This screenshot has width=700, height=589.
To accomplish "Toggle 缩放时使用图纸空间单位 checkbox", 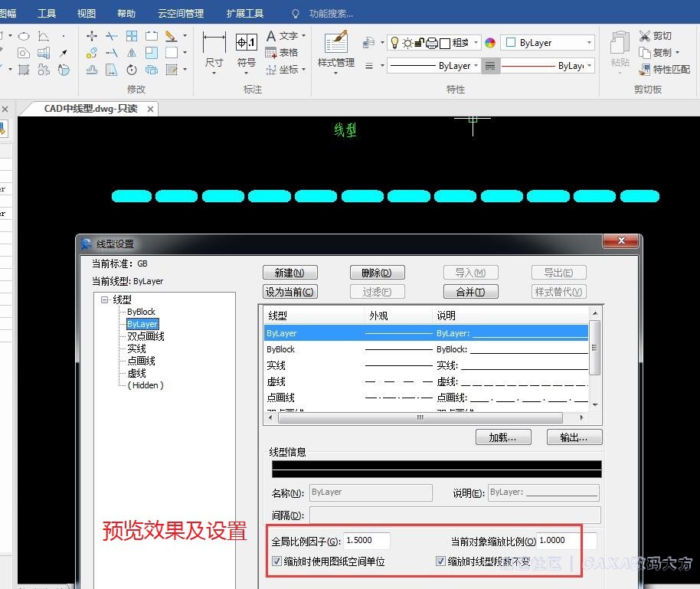I will coord(277,561).
